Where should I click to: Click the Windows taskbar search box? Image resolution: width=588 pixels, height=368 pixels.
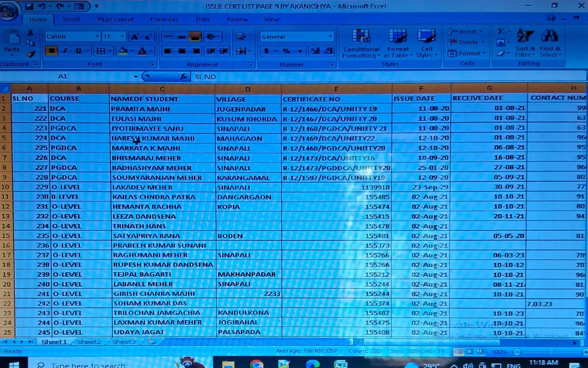coord(88,365)
